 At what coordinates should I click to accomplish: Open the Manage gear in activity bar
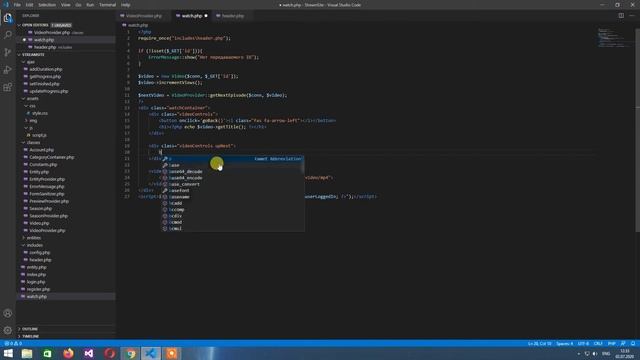[8, 330]
